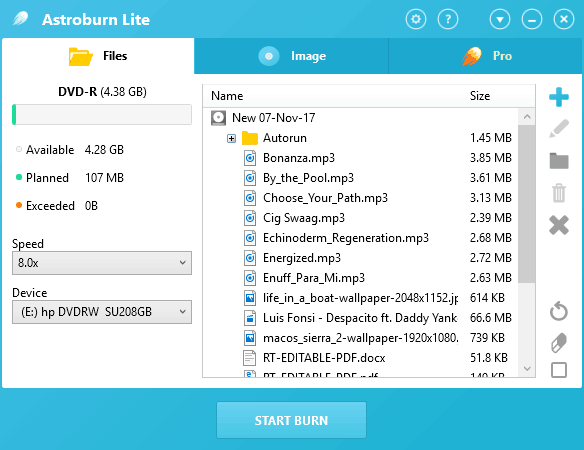The height and width of the screenshot is (450, 584).
Task: Close the Astroburn Lite window
Action: click(x=564, y=19)
